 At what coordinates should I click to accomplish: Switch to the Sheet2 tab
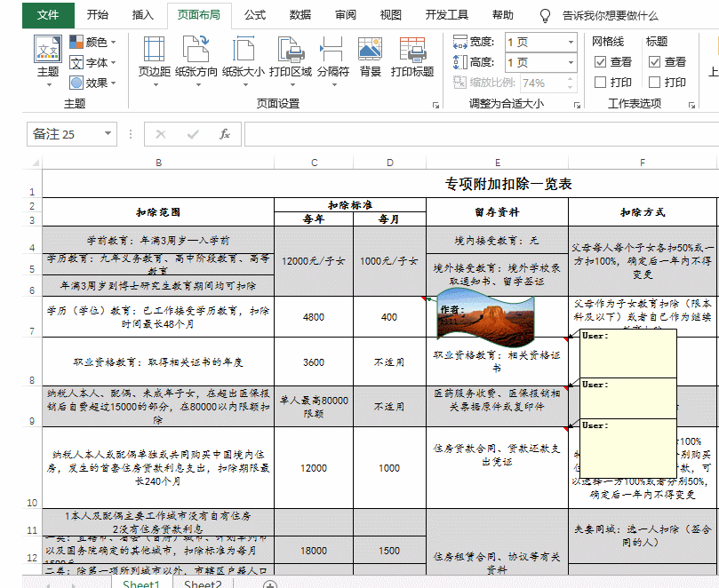[x=203, y=584]
